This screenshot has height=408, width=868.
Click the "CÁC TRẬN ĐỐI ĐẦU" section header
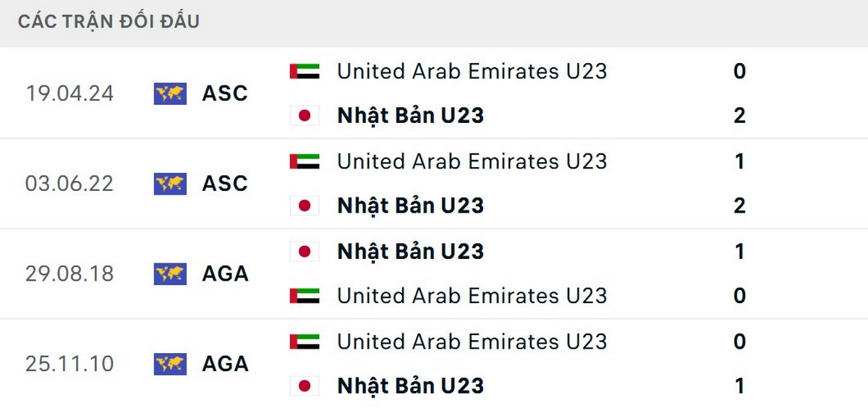tap(109, 22)
